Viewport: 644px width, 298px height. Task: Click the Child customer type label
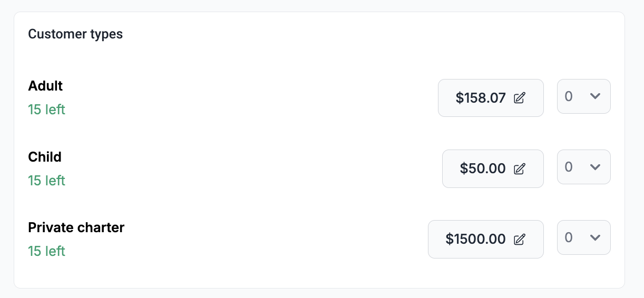(45, 157)
